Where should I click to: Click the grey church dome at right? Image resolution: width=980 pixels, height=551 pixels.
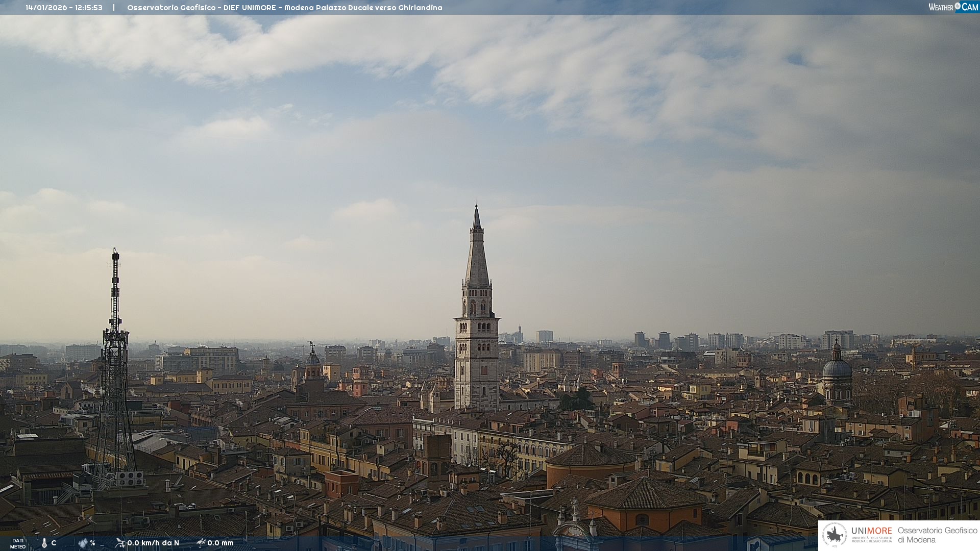pyautogui.click(x=837, y=368)
